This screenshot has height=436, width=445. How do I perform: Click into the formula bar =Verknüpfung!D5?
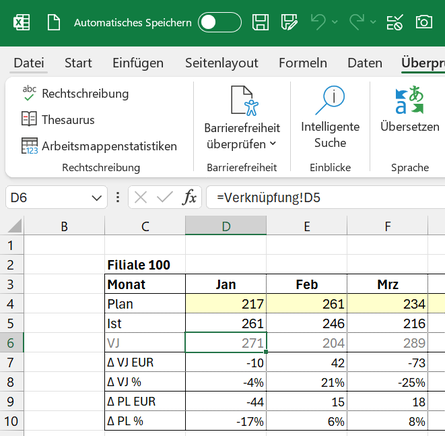[x=326, y=197]
